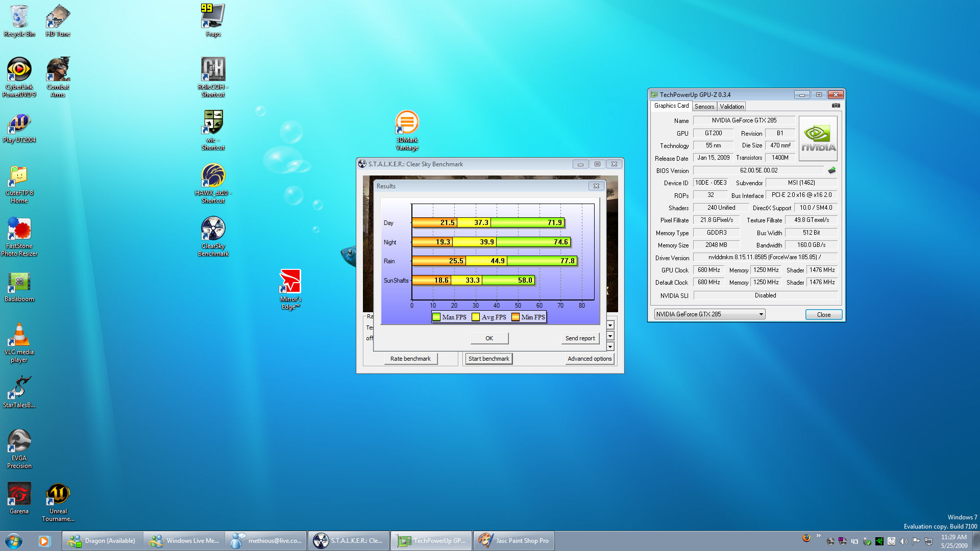This screenshot has width=980, height=551.
Task: Open Advanced options in the benchmark
Action: [590, 359]
